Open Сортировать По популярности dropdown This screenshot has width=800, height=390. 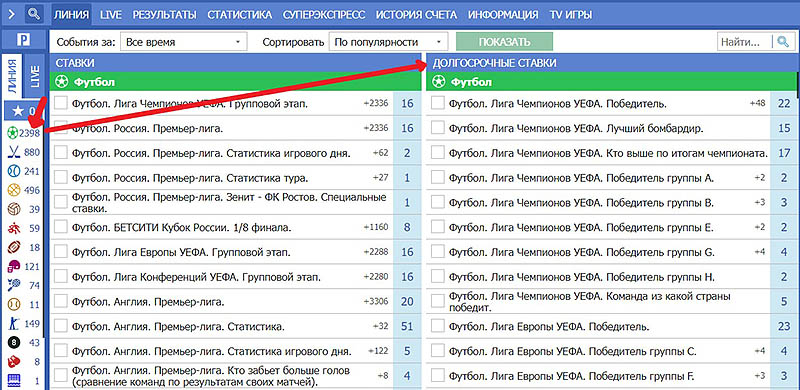pyautogui.click(x=389, y=42)
